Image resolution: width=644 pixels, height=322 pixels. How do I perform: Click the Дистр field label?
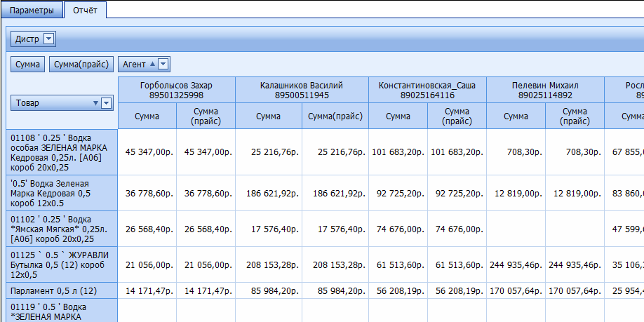(27, 39)
